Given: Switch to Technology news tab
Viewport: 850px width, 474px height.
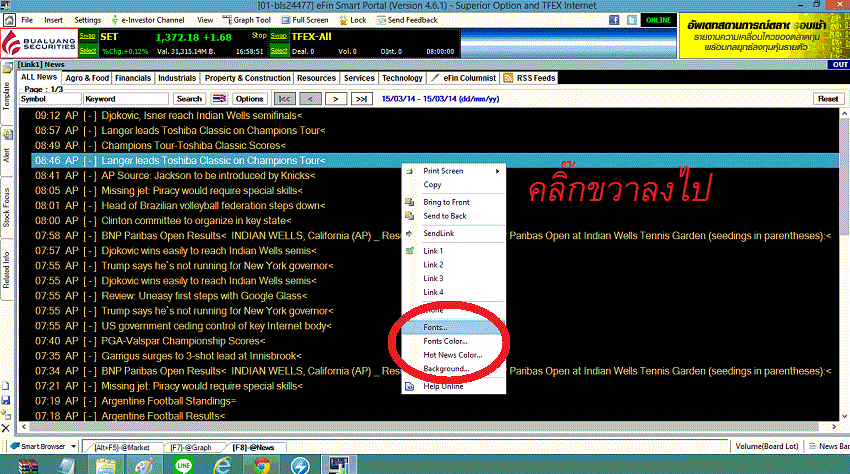Looking at the screenshot, I should [x=402, y=78].
